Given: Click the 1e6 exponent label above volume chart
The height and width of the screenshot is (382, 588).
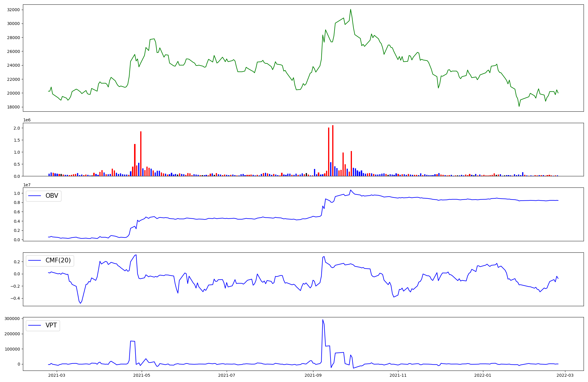Looking at the screenshot, I should [27, 120].
